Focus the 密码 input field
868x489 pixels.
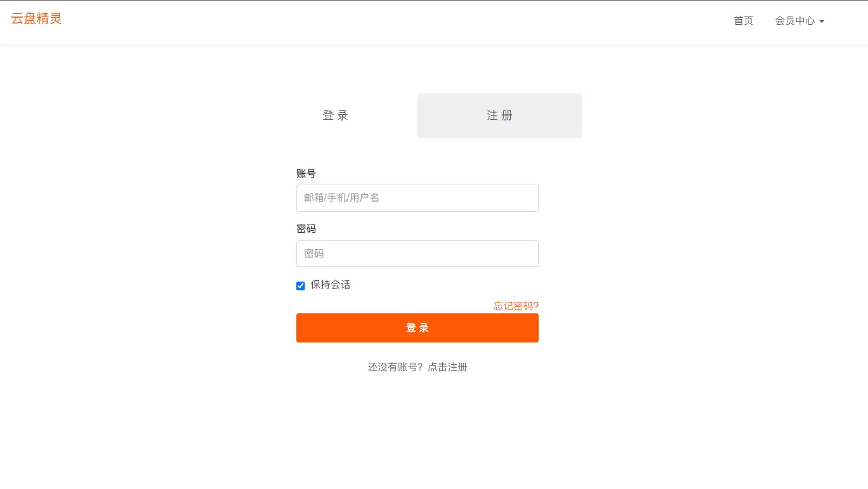(x=418, y=254)
